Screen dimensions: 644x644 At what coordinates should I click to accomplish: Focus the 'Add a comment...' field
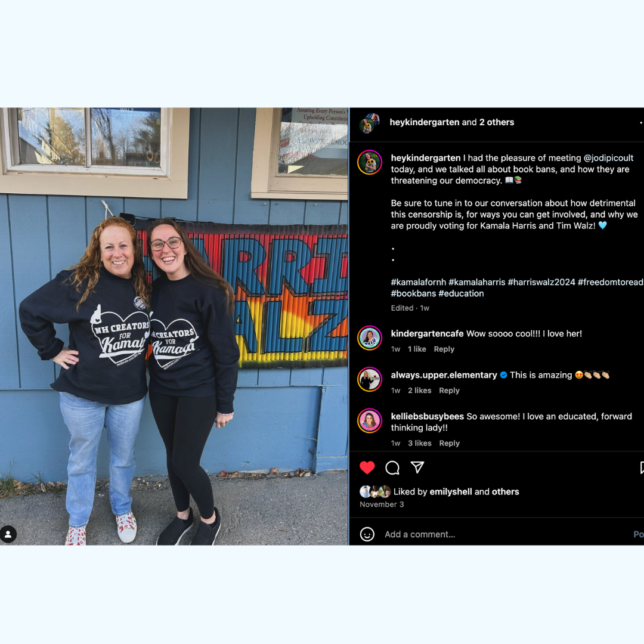[x=420, y=534]
